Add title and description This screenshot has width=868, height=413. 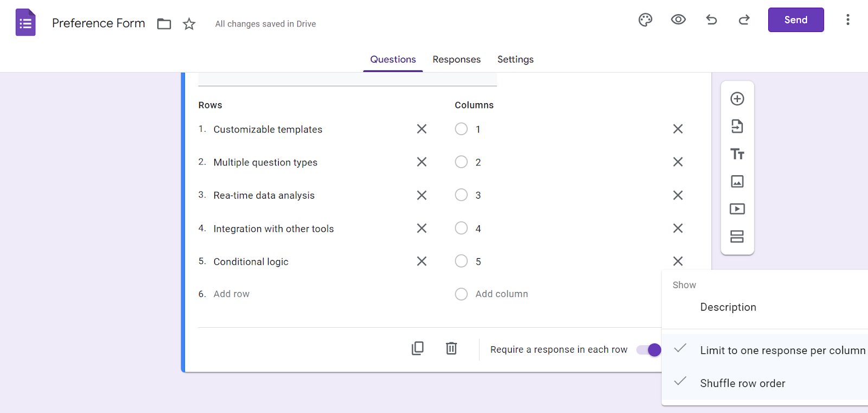[x=737, y=154]
